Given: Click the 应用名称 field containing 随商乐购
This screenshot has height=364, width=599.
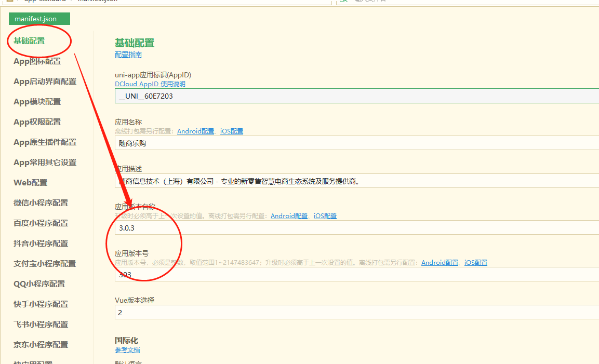Looking at the screenshot, I should tap(356, 143).
